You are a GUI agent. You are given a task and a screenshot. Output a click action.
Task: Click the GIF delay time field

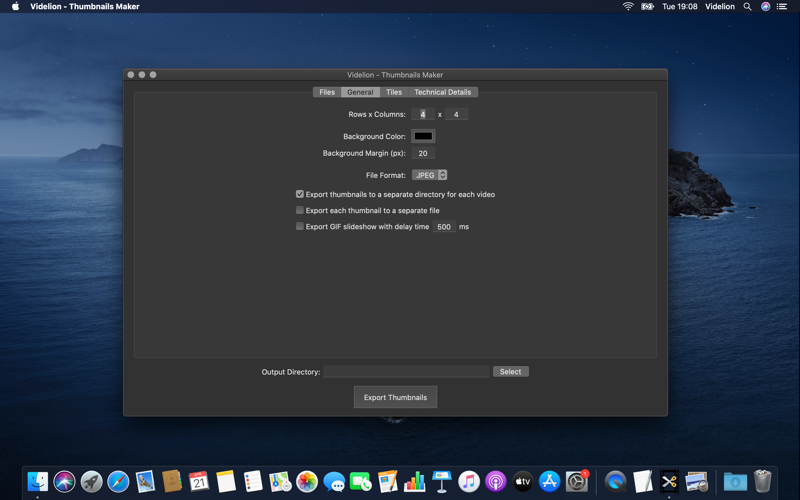click(444, 227)
